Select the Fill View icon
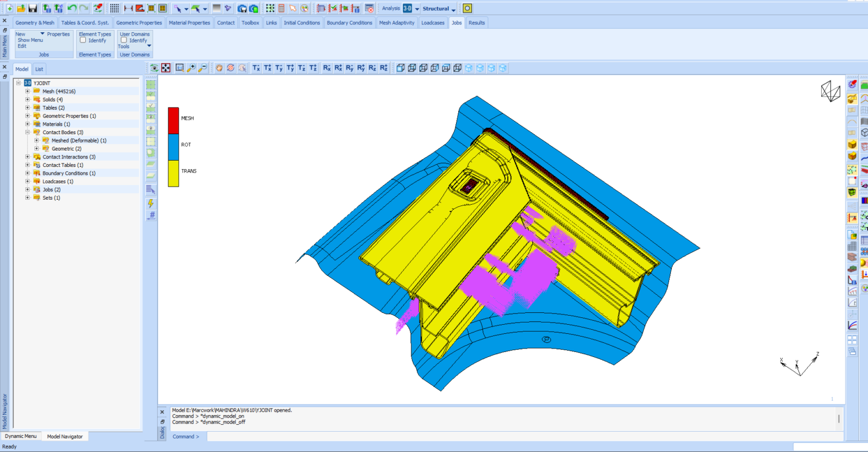Viewport: 868px width, 452px height. [166, 68]
